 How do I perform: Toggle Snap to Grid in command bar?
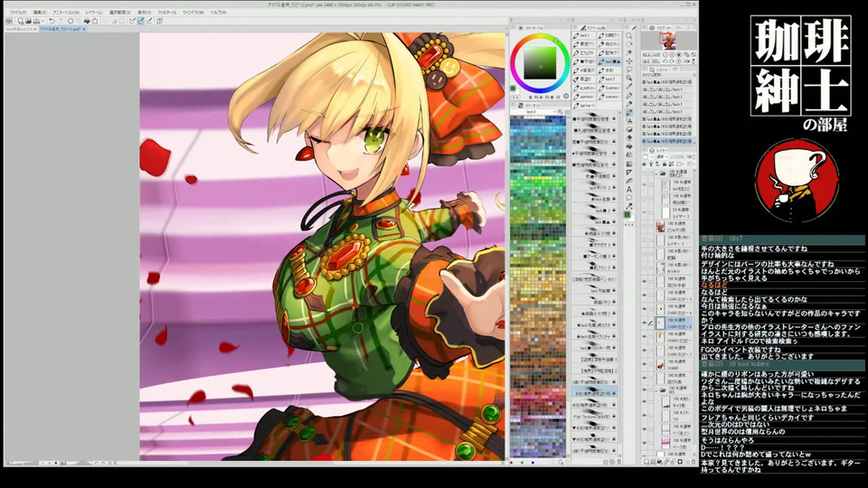(149, 21)
